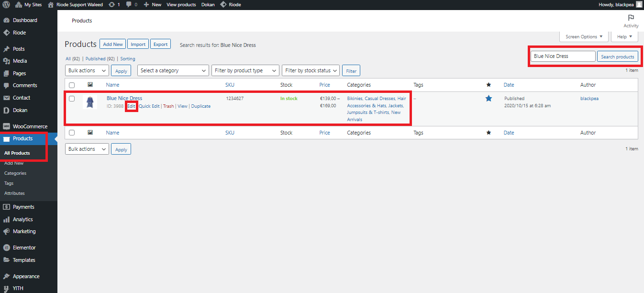The image size is (644, 293).
Task: Open Categories submenu item
Action: (x=15, y=173)
